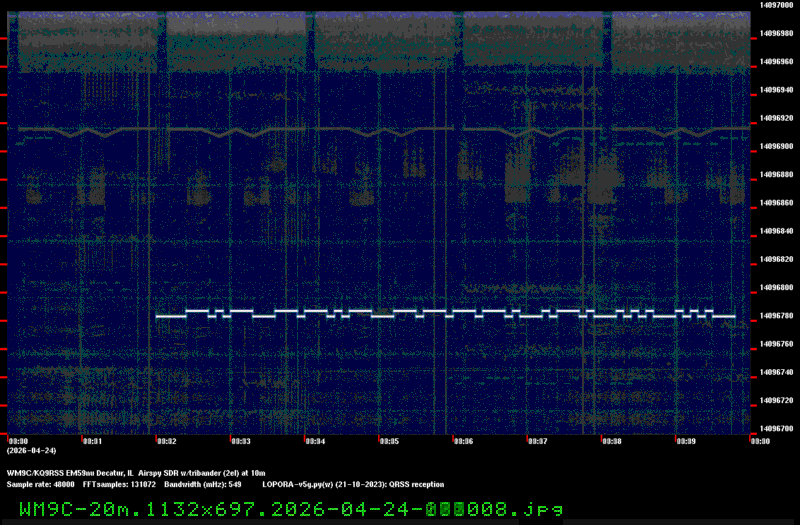The width and height of the screenshot is (800, 525).
Task: Click the faint wavy gray signal trace
Action: [384, 132]
